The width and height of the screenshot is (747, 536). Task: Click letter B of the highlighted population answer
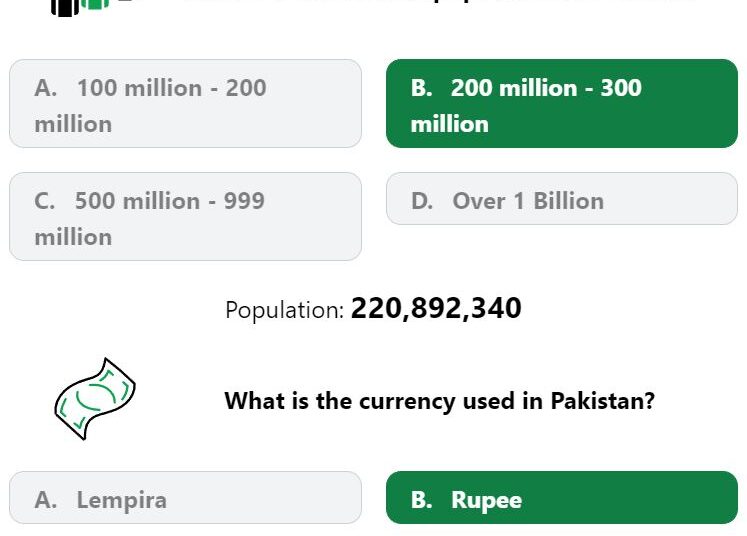coord(422,88)
